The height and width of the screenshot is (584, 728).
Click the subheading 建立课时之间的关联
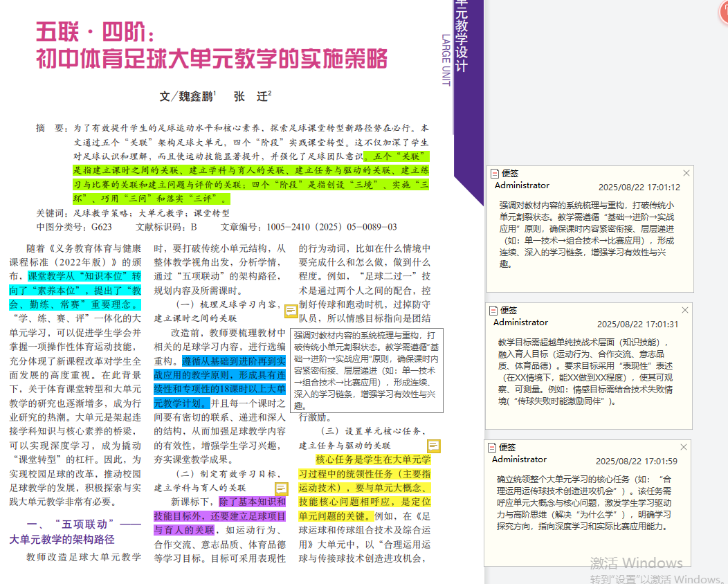[x=195, y=318]
